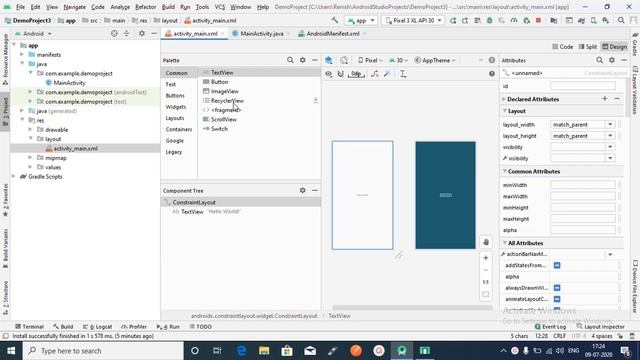The image size is (640, 360).
Task: Open the Terminal tool window
Action: (x=29, y=327)
